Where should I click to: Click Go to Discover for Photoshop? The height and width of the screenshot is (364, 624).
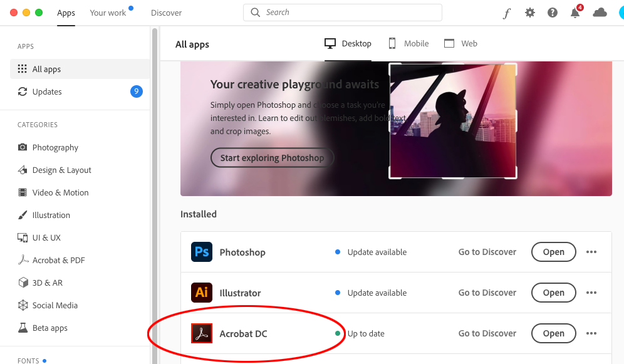(487, 252)
